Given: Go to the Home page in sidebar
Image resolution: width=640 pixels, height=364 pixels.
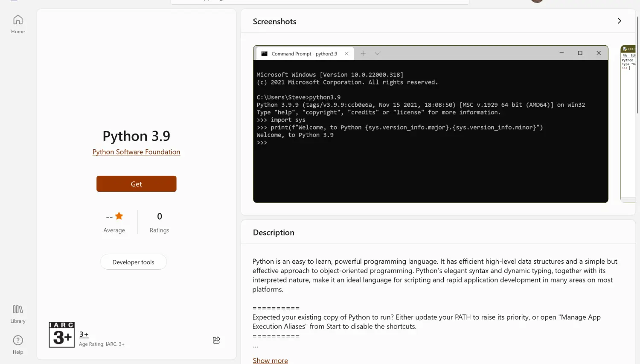Looking at the screenshot, I should (18, 24).
